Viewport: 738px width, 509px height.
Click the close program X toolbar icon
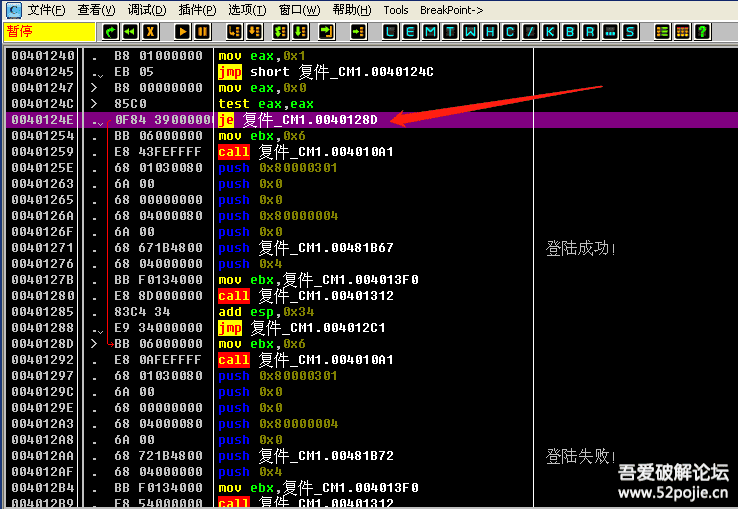pos(150,31)
